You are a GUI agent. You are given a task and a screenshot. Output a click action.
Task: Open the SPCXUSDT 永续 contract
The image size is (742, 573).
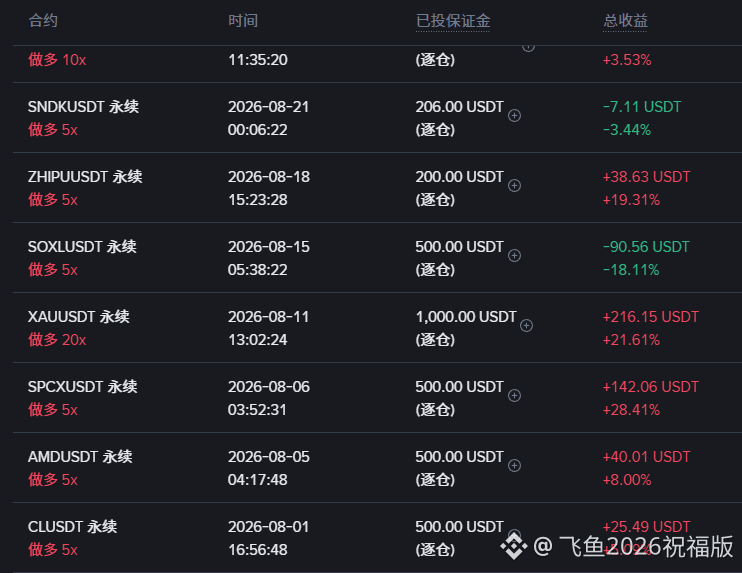pyautogui.click(x=83, y=387)
